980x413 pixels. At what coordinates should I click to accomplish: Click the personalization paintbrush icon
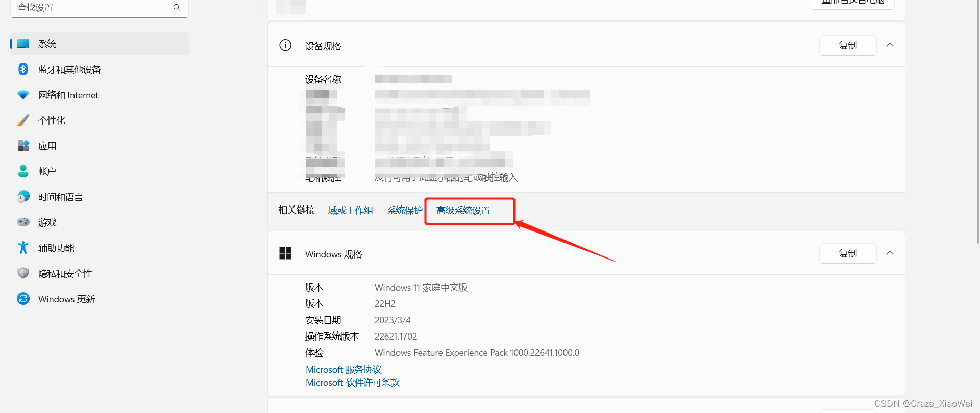(x=23, y=120)
